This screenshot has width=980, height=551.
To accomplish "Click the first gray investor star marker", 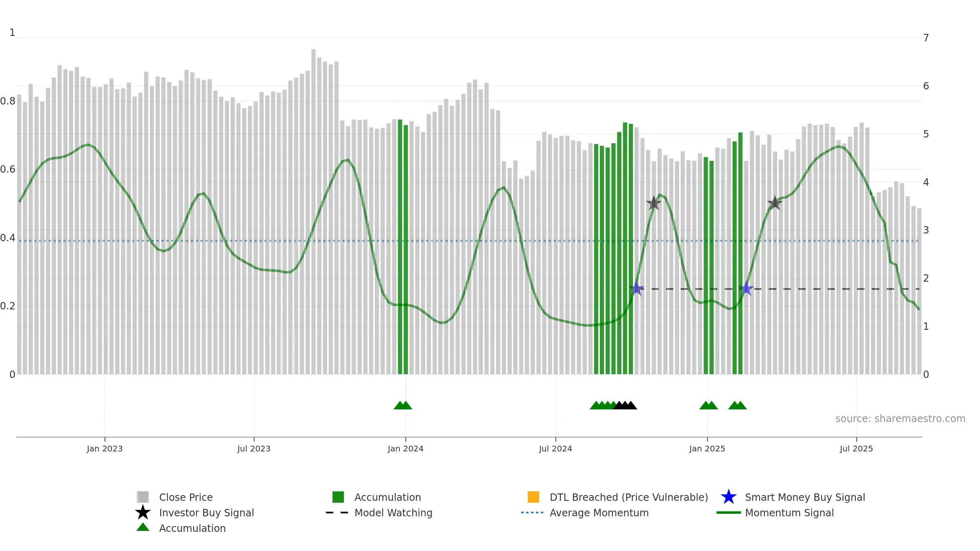I will [654, 203].
